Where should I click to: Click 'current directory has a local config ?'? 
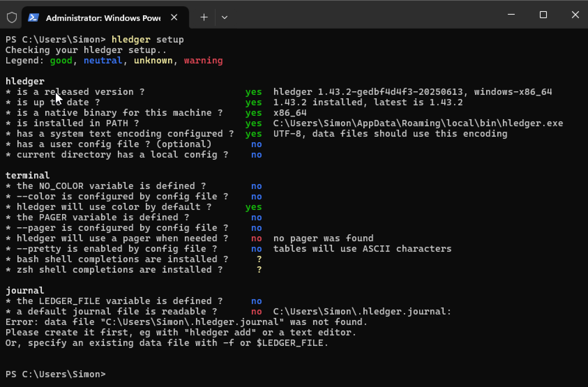(x=122, y=155)
